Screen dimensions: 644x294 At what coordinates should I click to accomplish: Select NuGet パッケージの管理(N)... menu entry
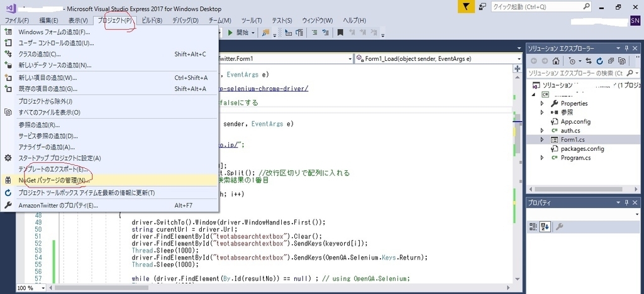[x=109, y=180]
